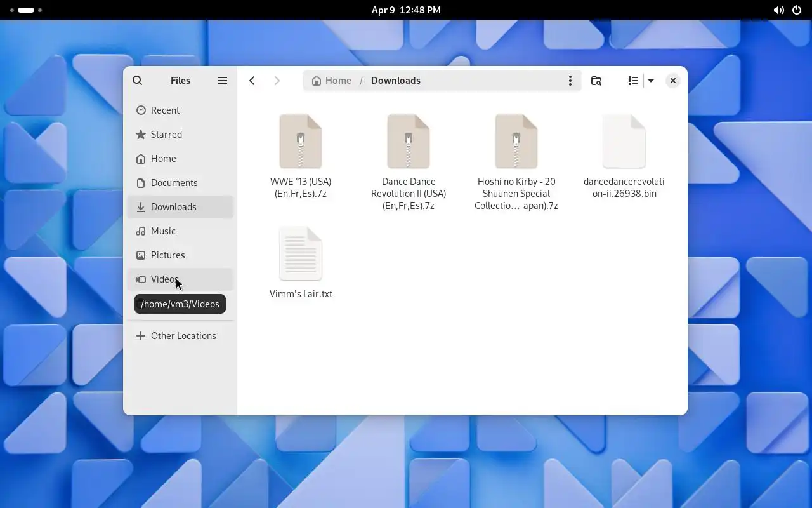Click the file name "WWE '13 (USA) (En,Fr,Es).7z"
The image size is (812, 508).
[x=301, y=187]
